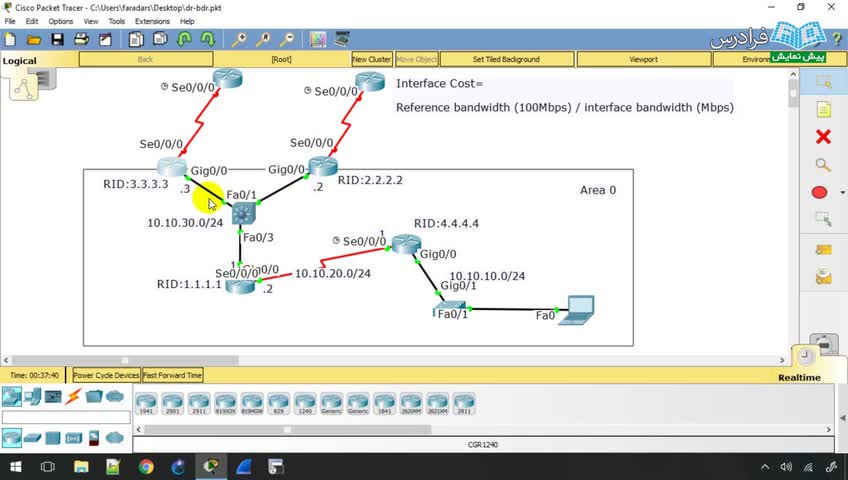Screen dimensions: 848x480
Task: Print the topology with printer icon
Action: tap(81, 39)
